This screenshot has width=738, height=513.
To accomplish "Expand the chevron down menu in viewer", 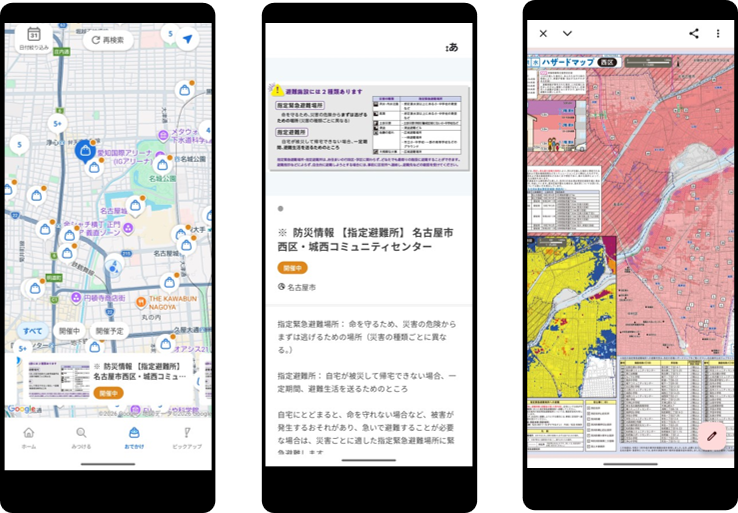I will (567, 33).
